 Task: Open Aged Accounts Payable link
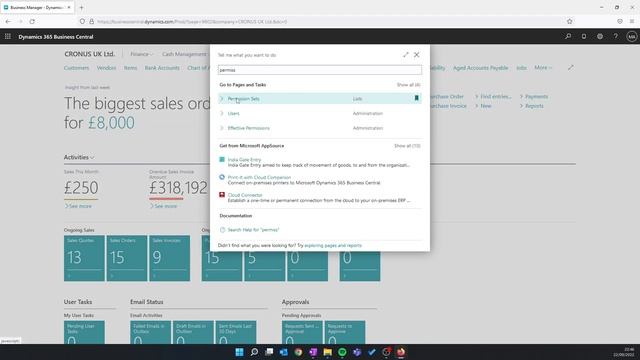coord(480,68)
